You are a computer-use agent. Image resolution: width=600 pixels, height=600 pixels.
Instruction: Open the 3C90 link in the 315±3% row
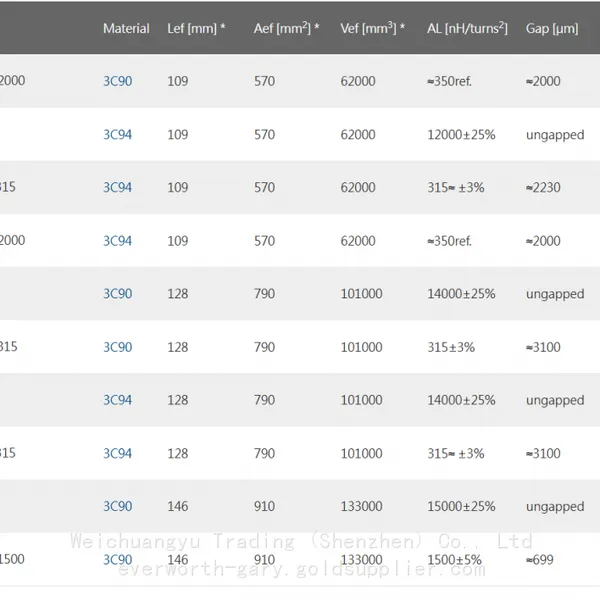coord(117,347)
